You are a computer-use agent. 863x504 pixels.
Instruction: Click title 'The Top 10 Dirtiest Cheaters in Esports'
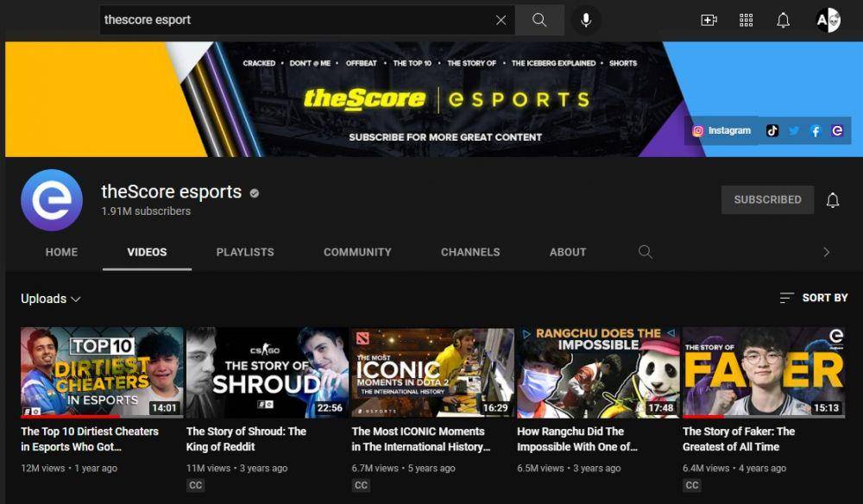point(90,439)
